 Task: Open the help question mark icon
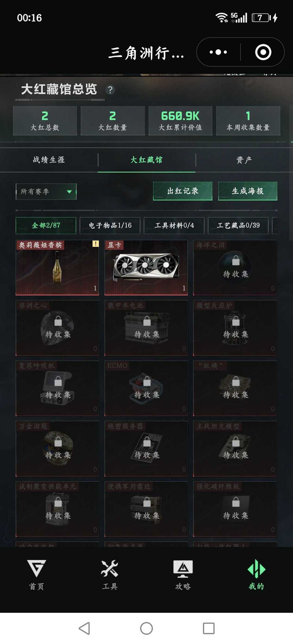pyautogui.click(x=110, y=90)
